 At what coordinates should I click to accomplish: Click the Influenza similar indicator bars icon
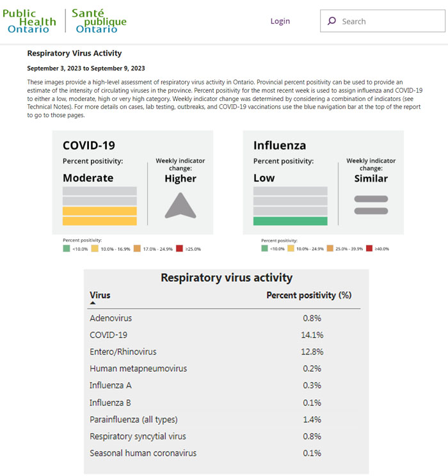pos(371,204)
